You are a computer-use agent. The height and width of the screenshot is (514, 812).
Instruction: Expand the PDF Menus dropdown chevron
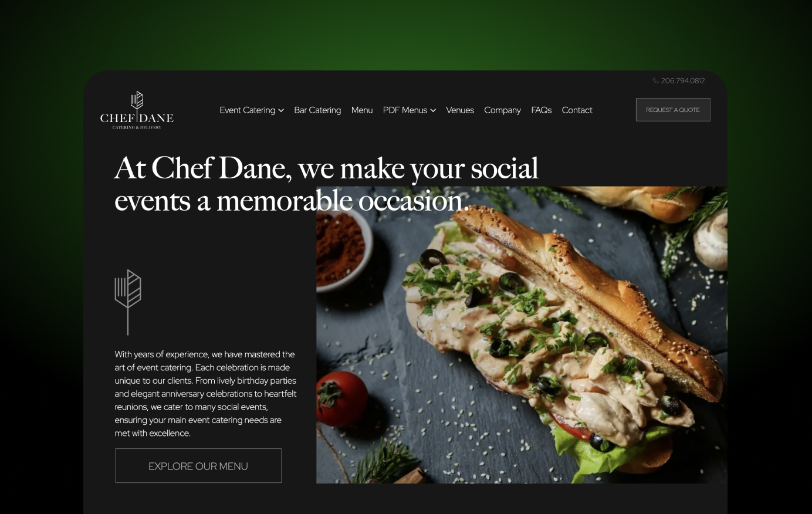click(x=433, y=110)
